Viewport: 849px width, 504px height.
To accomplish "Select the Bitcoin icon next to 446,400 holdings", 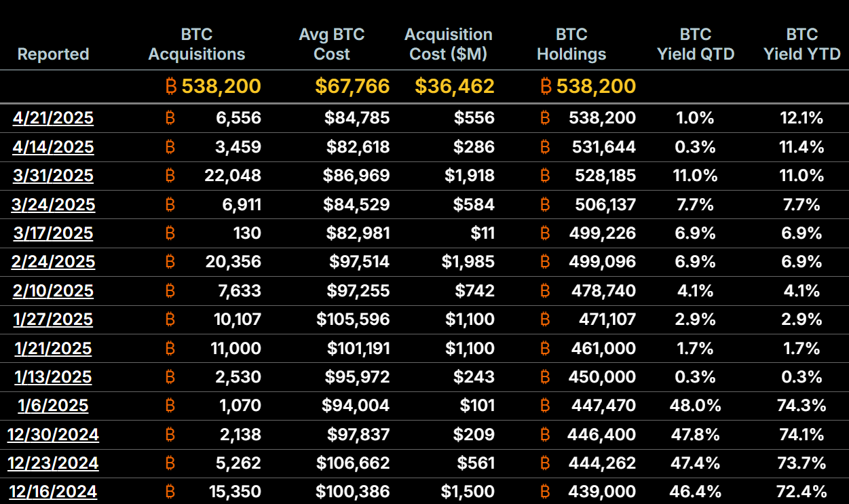I will pyautogui.click(x=544, y=434).
